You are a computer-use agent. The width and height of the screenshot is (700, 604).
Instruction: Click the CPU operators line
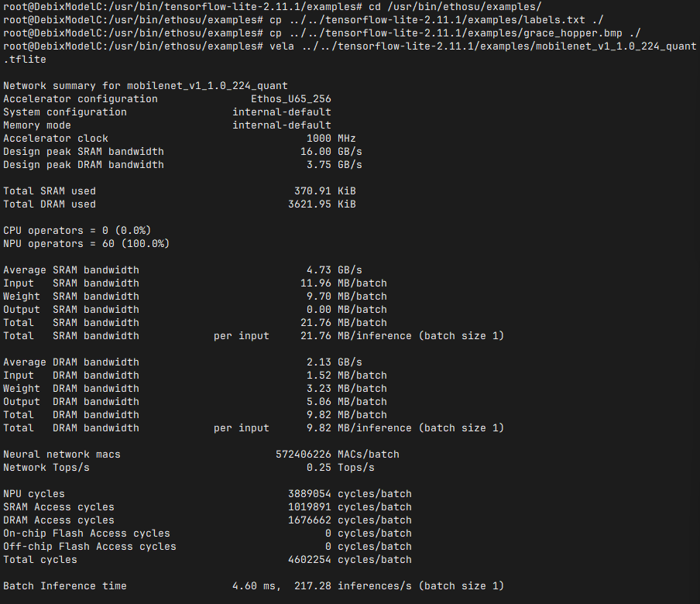[77, 230]
